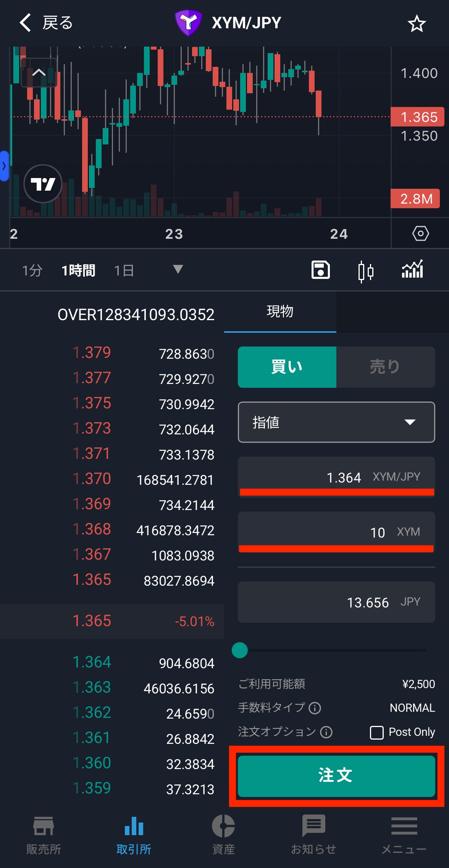Edit the quantity field showing 10 XYM

336,532
